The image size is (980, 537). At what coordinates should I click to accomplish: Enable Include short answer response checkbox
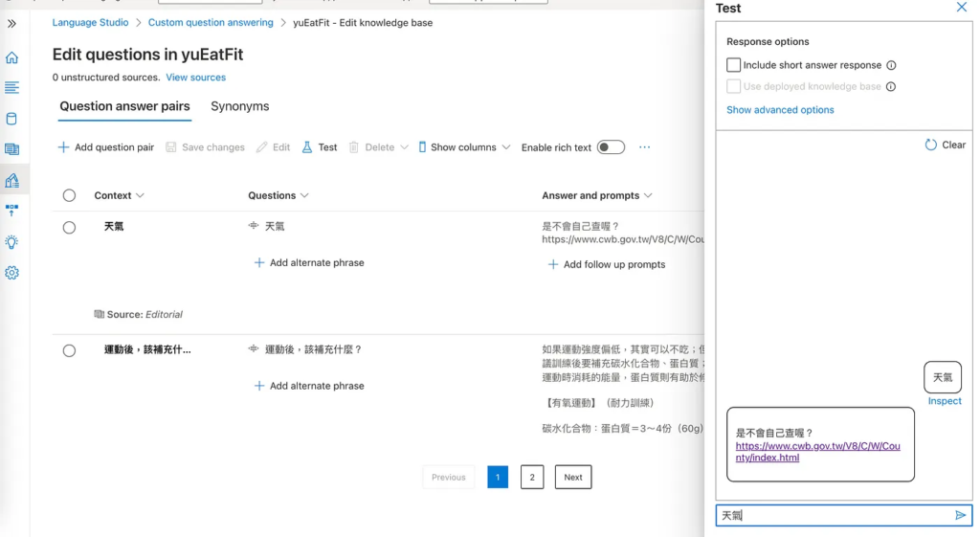tap(734, 65)
